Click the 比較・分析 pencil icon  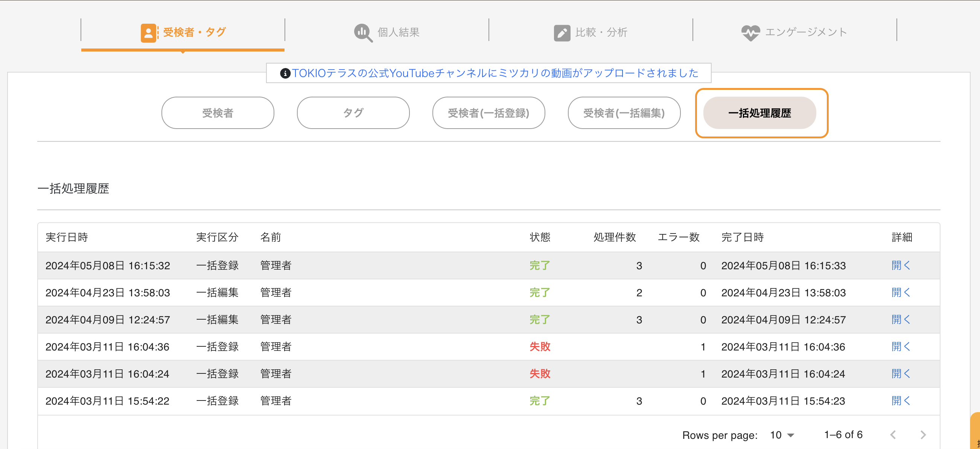click(562, 33)
